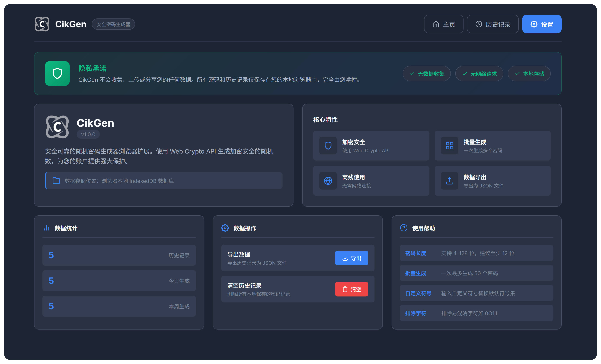
Task: Select the active 设置 tab
Action: tap(542, 24)
